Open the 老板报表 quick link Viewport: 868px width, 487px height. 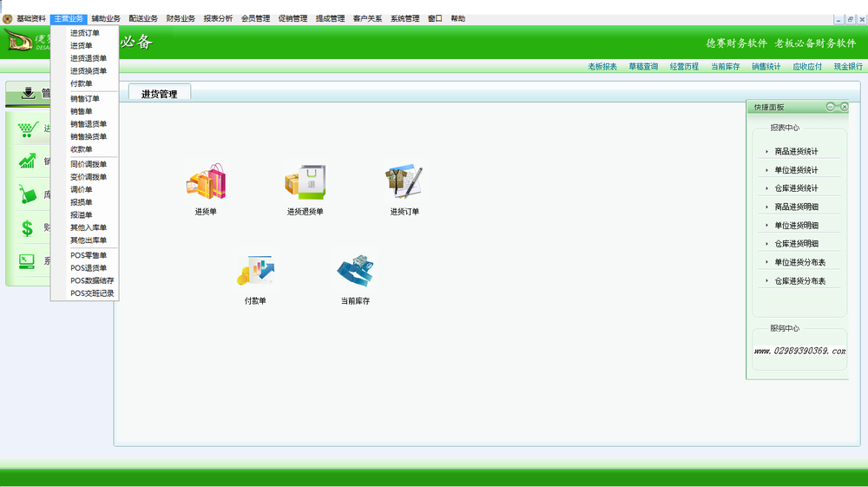click(x=602, y=66)
